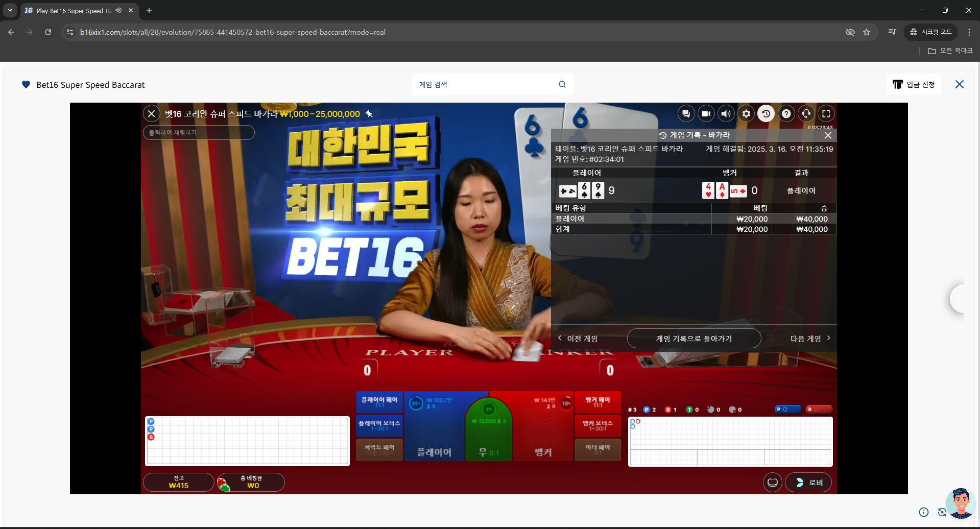Screen dimensions: 980x529
Task: Click 게임 기록으로 돌아가기 button
Action: [694, 339]
